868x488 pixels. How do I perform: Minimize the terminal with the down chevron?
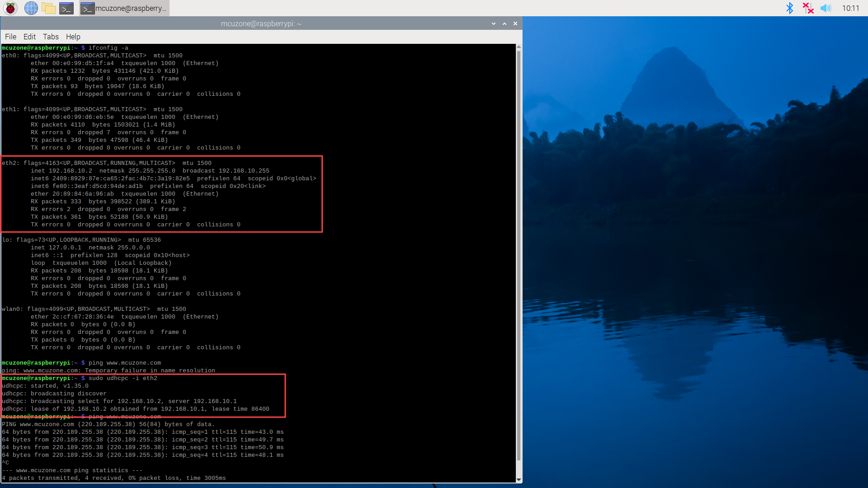493,23
